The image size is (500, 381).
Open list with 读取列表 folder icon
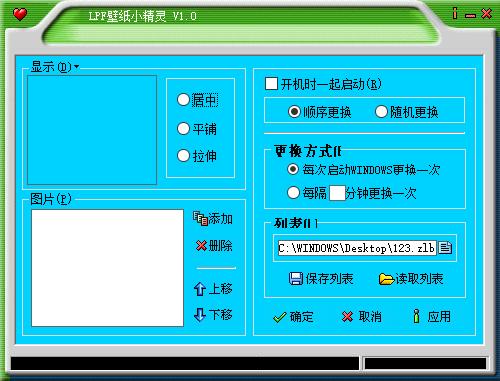386,279
